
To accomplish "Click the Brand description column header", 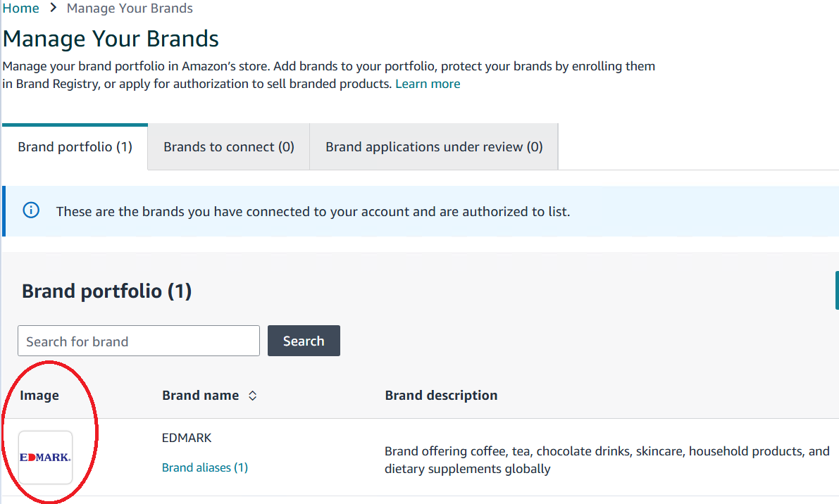I will click(441, 396).
